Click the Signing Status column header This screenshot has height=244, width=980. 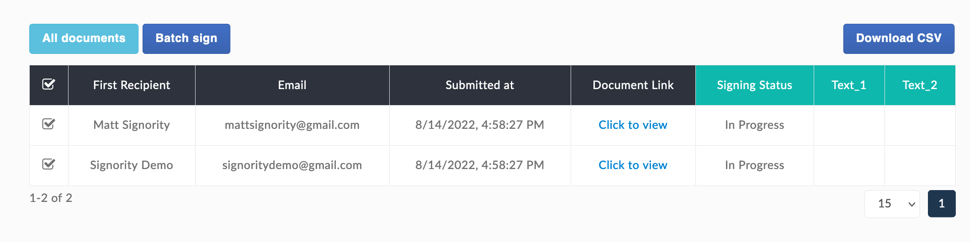pyautogui.click(x=754, y=85)
